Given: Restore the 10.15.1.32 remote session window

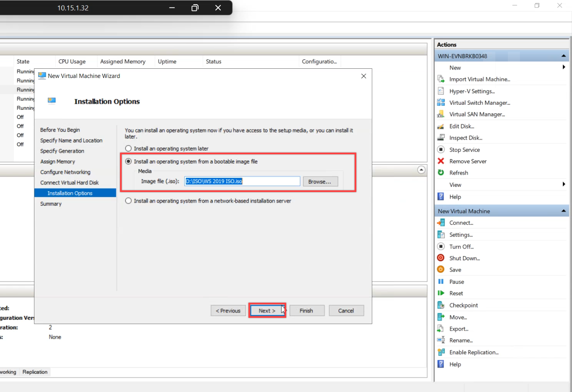Looking at the screenshot, I should click(195, 8).
